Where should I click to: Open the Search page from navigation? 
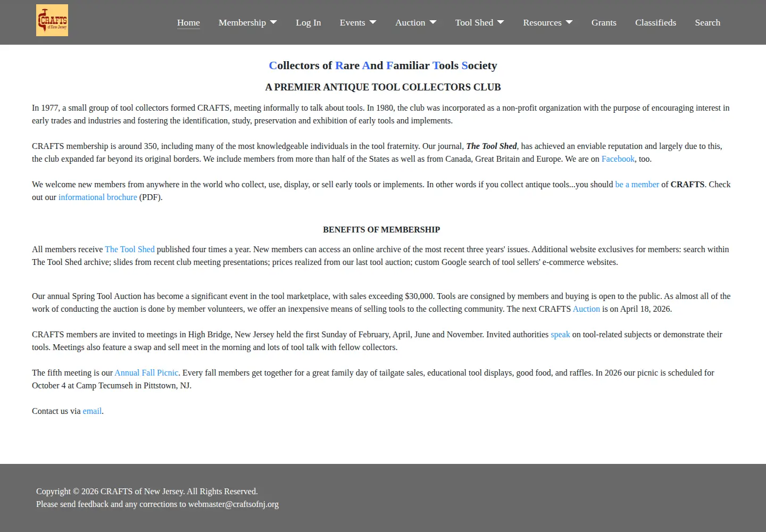point(707,22)
